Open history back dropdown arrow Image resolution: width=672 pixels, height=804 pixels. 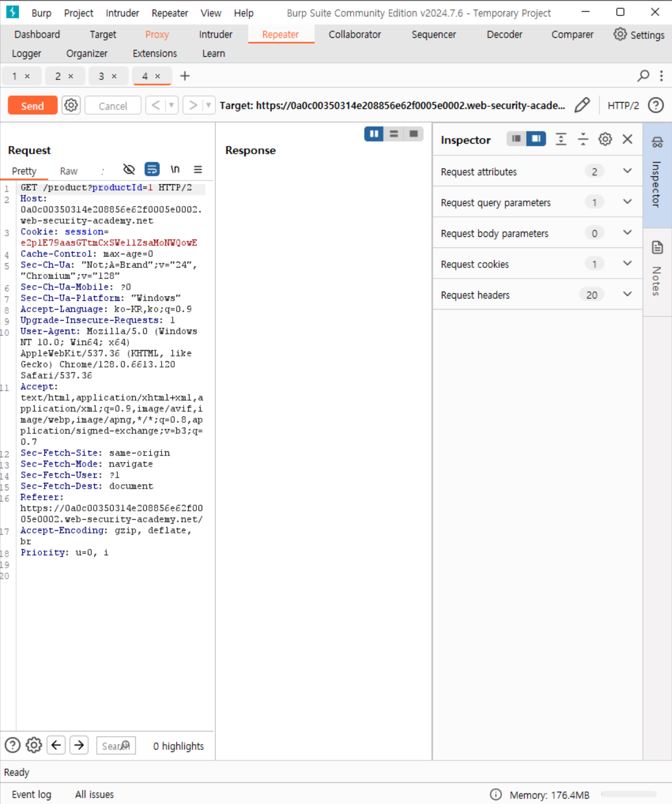[x=172, y=105]
